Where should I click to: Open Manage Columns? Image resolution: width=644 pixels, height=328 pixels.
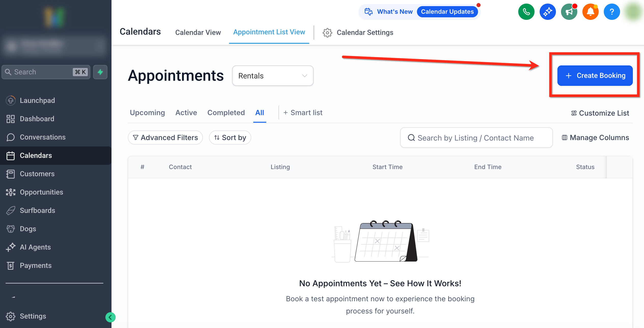[x=595, y=138]
